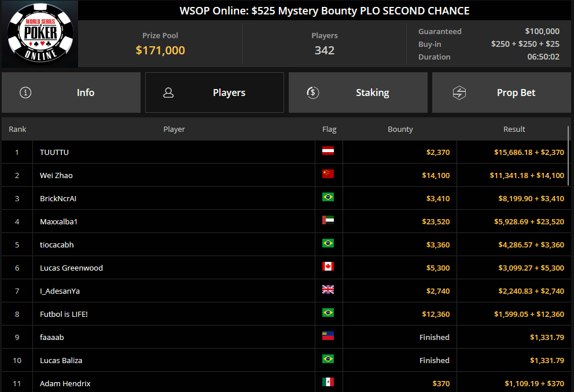Select player I_AdesanYa
Screen dimensions: 574x392
pyautogui.click(x=60, y=291)
